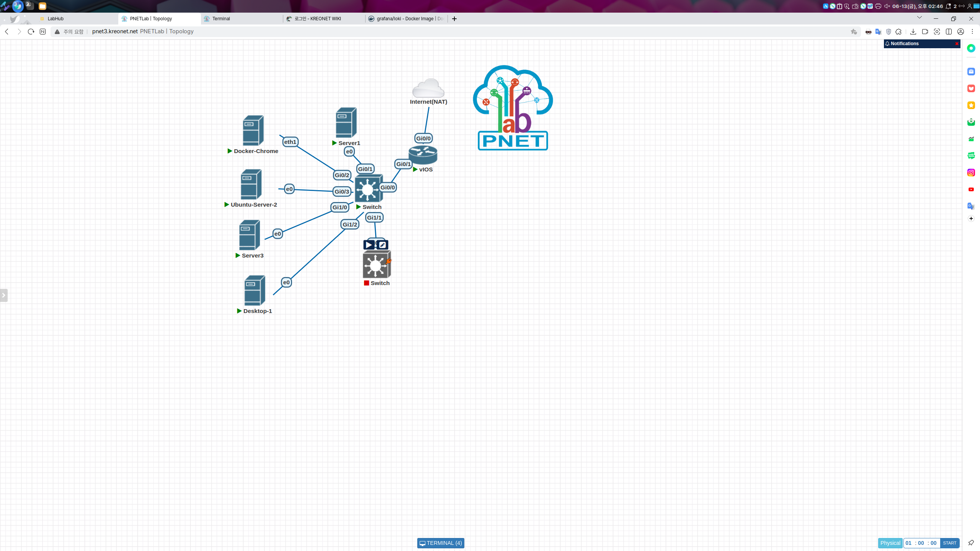Open browser downloads
The image size is (980, 551).
click(913, 32)
